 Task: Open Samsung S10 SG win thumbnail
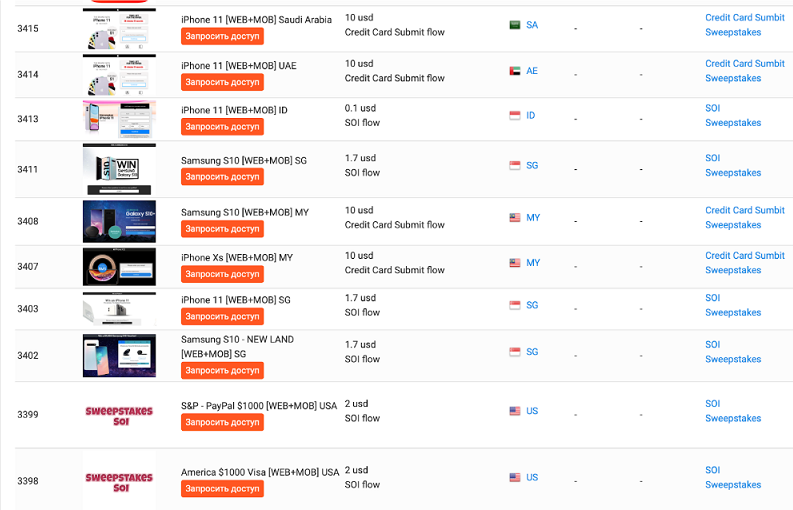point(119,169)
